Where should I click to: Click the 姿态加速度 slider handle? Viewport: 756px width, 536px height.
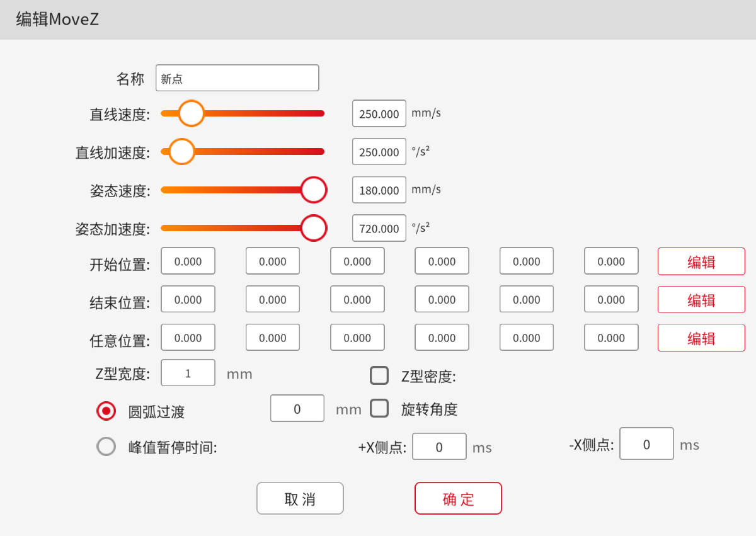tap(313, 228)
